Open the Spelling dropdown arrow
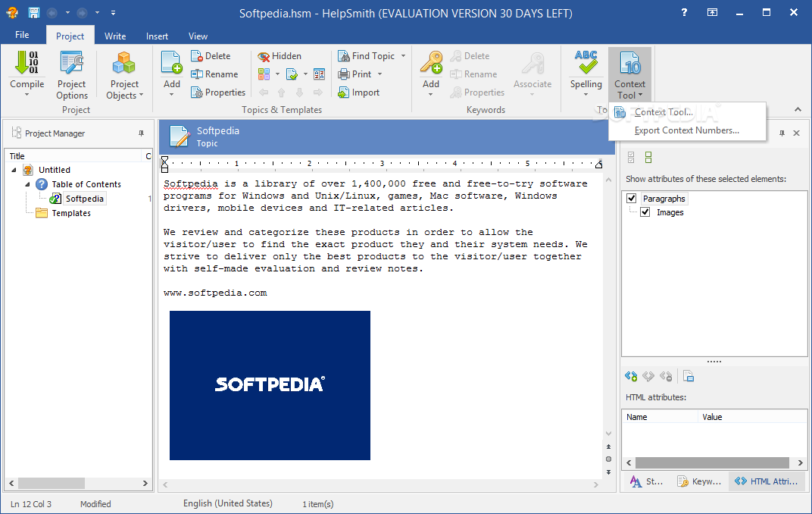The image size is (812, 514). pyautogui.click(x=586, y=94)
